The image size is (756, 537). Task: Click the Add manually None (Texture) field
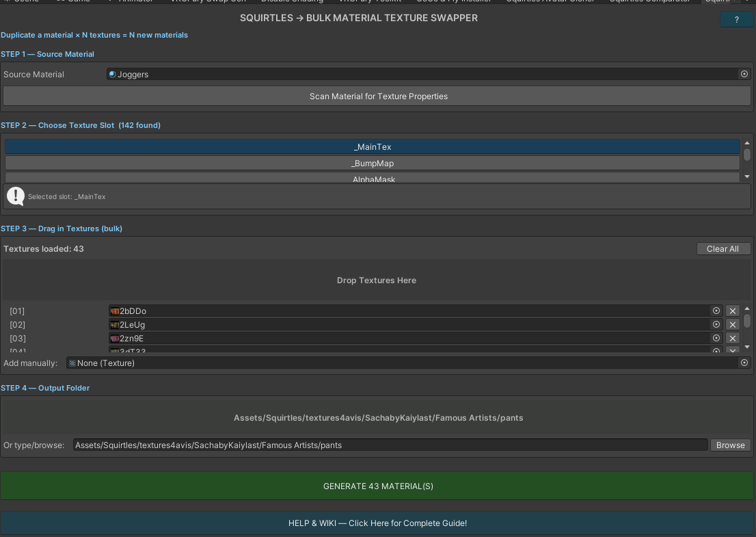(x=408, y=363)
